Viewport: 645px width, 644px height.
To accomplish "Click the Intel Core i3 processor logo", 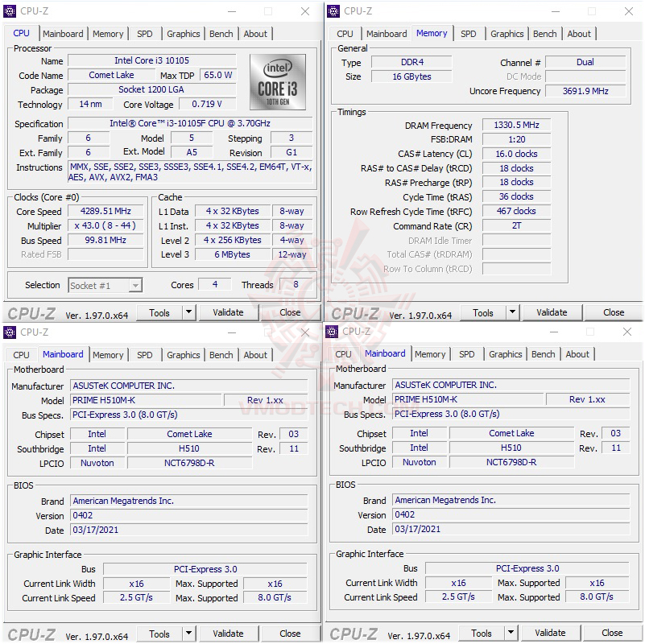I will (x=278, y=82).
